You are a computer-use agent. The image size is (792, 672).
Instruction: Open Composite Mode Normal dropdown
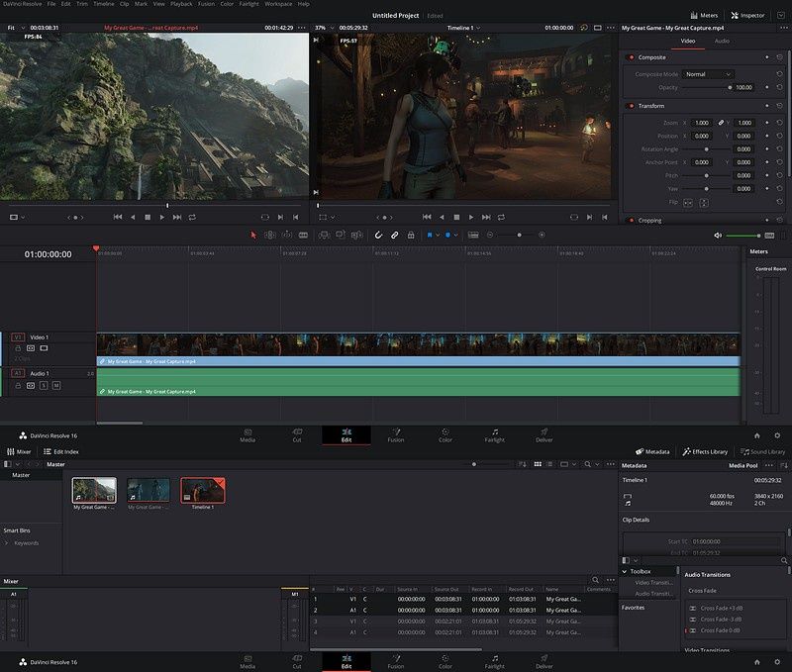(x=708, y=74)
